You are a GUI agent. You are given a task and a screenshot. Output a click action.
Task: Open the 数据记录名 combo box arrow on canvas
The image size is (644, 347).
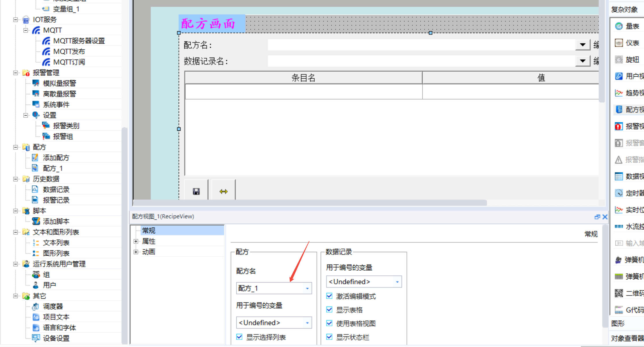[x=582, y=61]
